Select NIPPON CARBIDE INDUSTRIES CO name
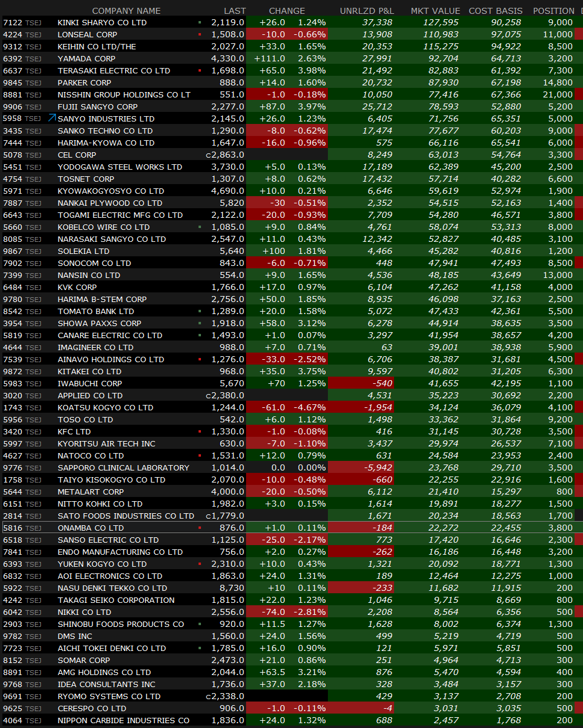 click(123, 720)
